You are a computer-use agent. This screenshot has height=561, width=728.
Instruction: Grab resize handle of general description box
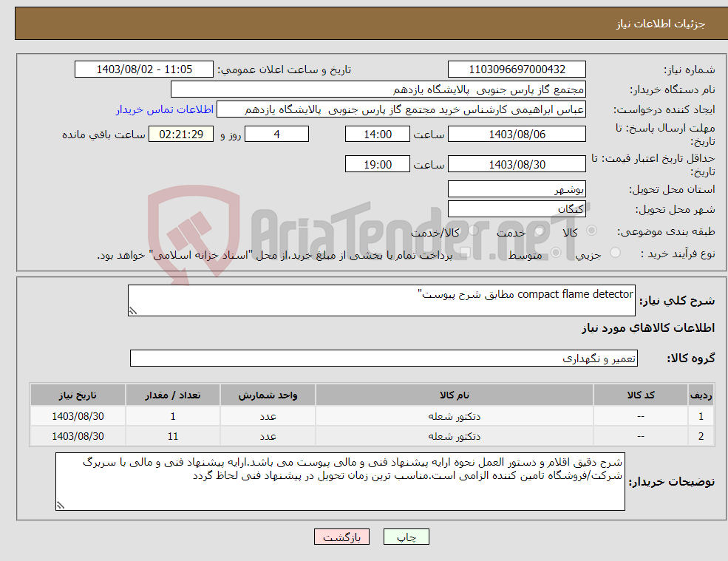pos(133,311)
